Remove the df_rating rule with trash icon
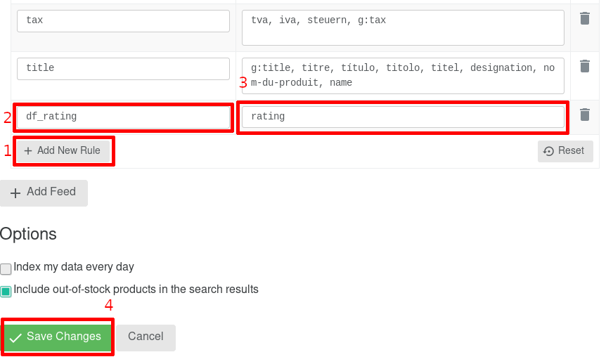Viewport: 613px width, 364px height. point(584,115)
